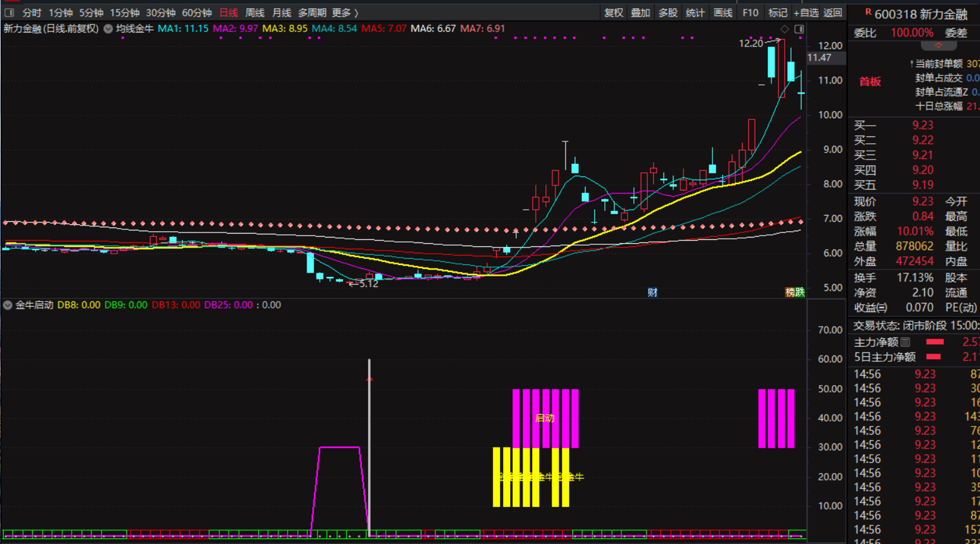The image size is (980, 544).
Task: Select the 周线 weekly period tab
Action: 254,13
